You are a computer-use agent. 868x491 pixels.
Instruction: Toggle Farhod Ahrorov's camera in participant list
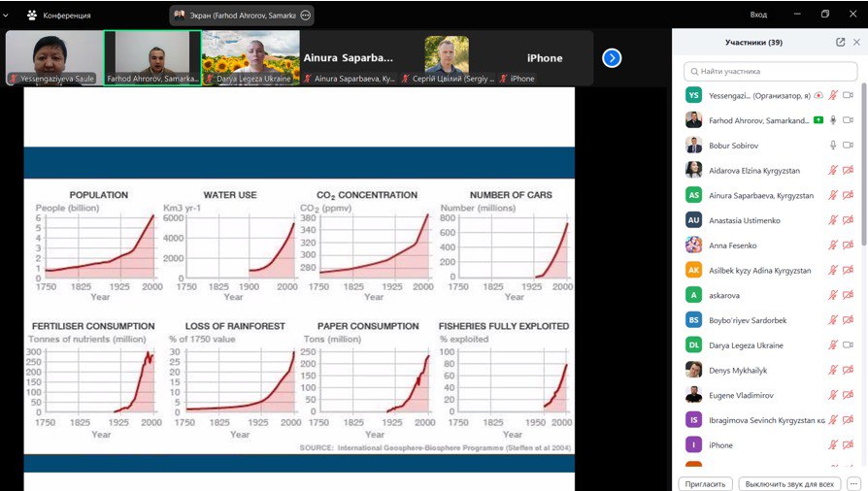pos(848,120)
